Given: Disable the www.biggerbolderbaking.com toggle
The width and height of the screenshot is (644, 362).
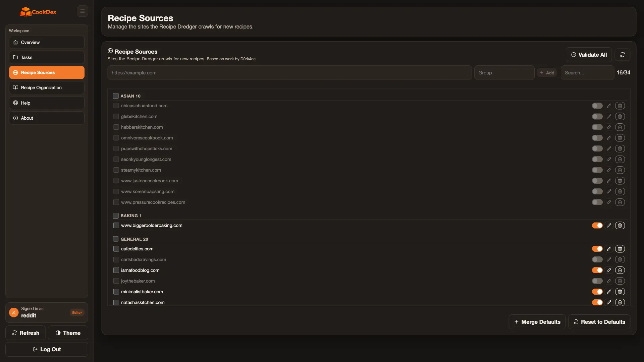Looking at the screenshot, I should (x=597, y=226).
